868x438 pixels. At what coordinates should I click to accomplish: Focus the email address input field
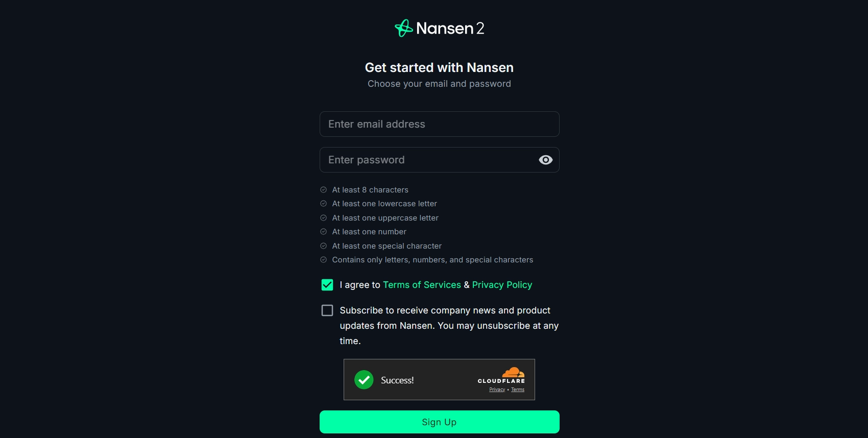pos(440,124)
